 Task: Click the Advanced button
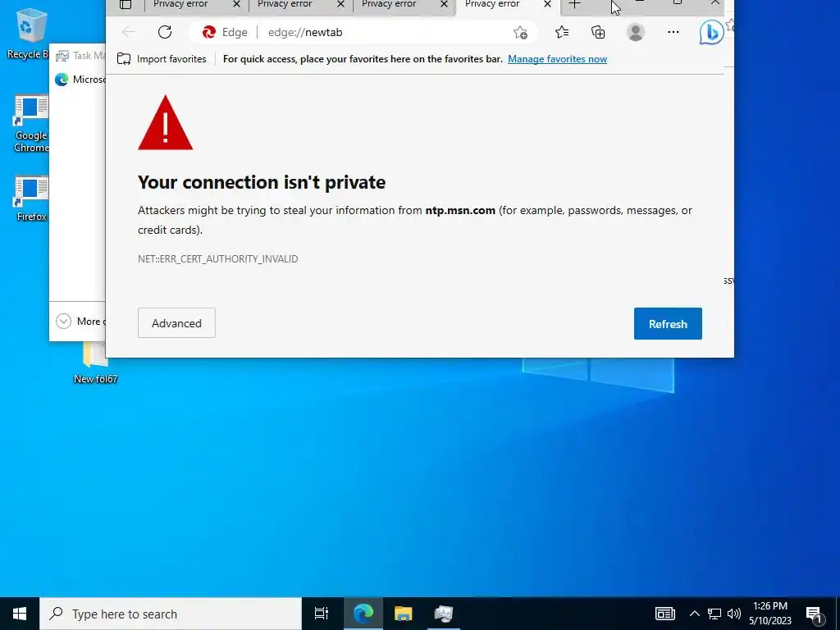(x=176, y=323)
